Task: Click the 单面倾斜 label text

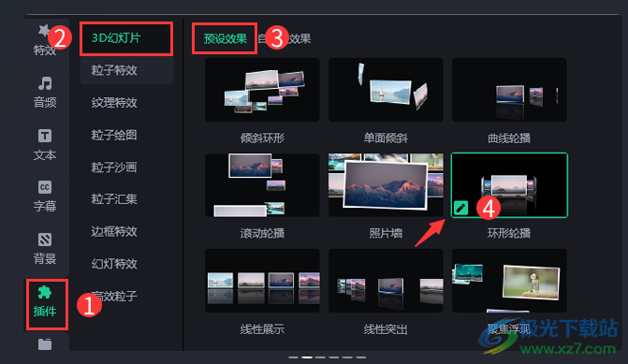Action: (386, 138)
